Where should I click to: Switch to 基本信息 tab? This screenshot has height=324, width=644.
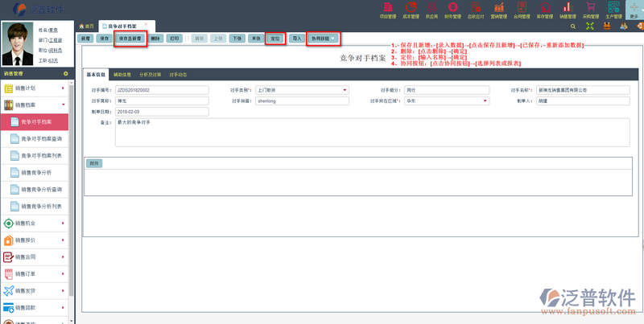pos(96,75)
